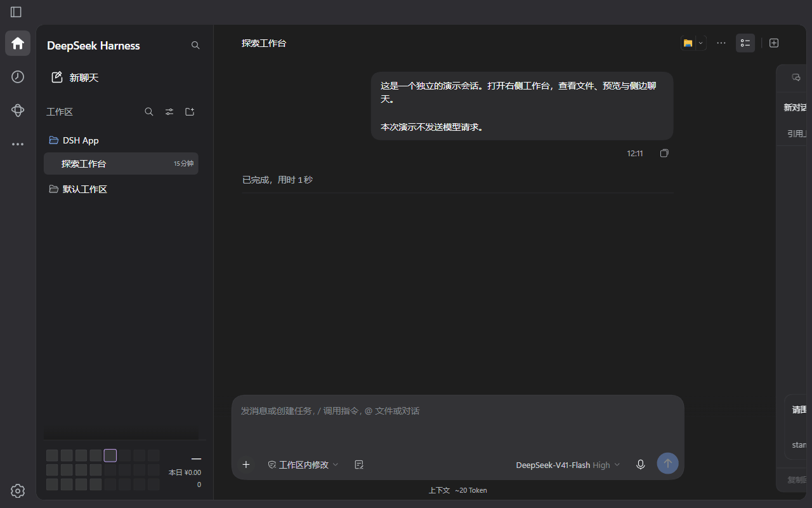Open the conversation more options menu
812x508 pixels.
[721, 43]
